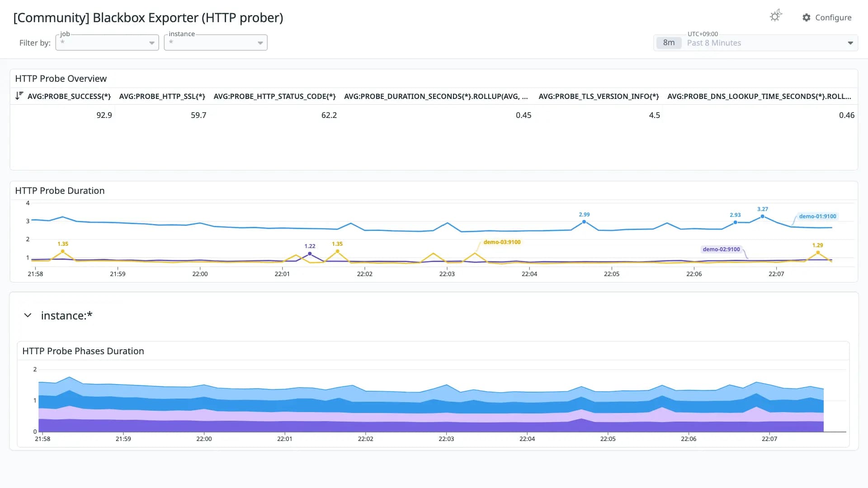Click AVG:PROBE_DNS_LOOKUP_TIME_SECONDS column header

point(759,96)
